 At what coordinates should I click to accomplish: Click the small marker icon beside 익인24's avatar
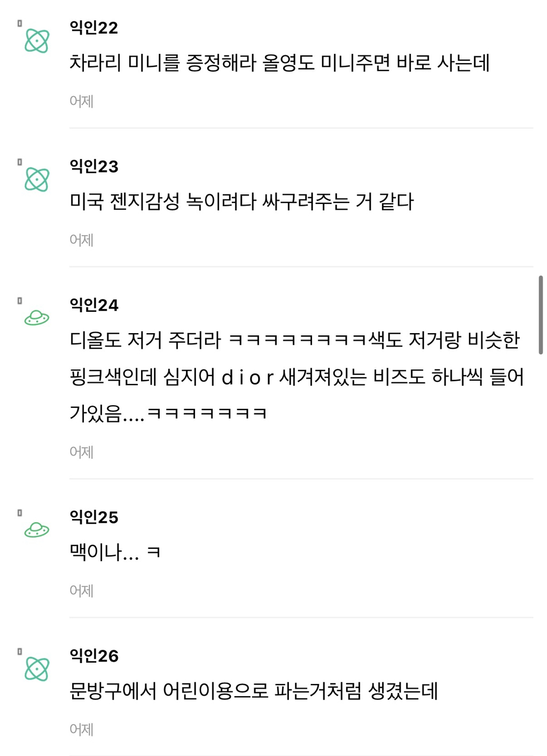(20, 301)
